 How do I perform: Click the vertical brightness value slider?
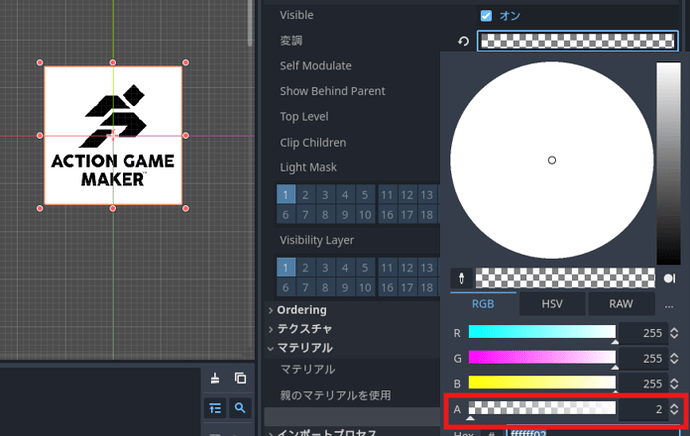(668, 163)
